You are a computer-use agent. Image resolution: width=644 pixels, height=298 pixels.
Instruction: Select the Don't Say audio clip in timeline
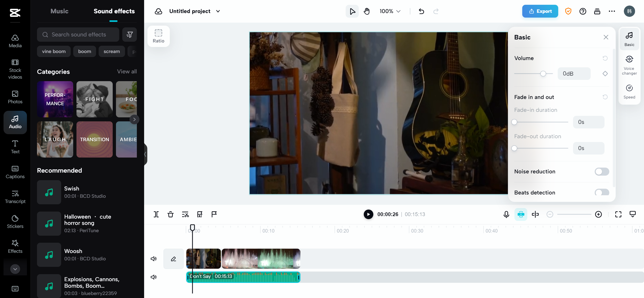tap(243, 277)
